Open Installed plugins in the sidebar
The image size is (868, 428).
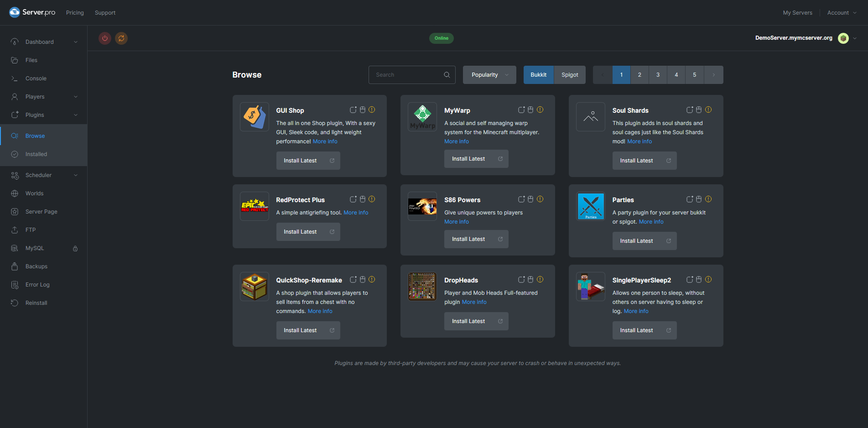(36, 154)
